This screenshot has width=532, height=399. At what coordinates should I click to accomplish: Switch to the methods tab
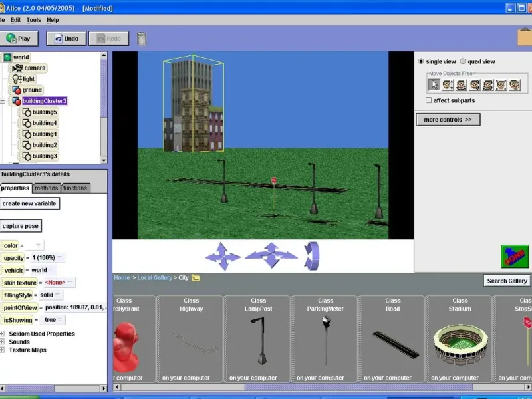(47, 188)
